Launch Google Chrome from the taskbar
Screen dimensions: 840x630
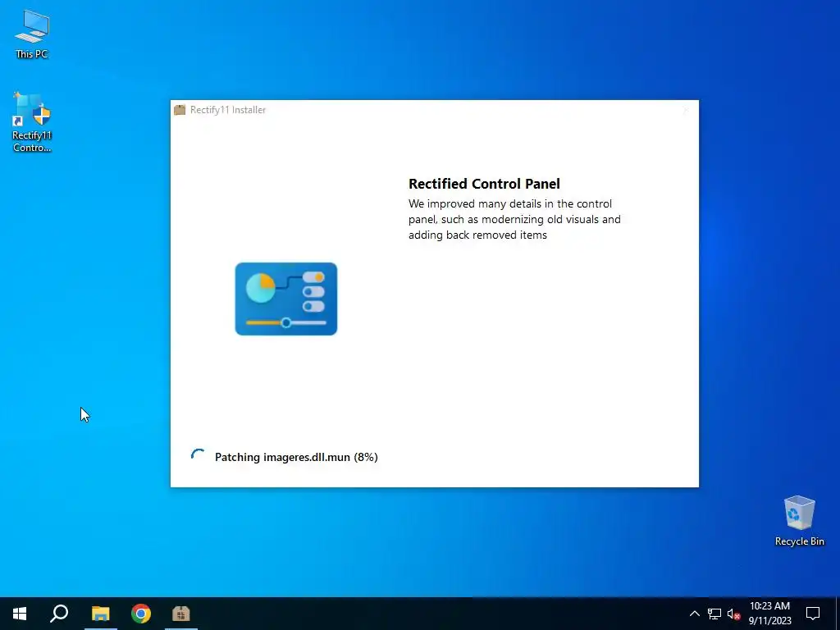[141, 614]
